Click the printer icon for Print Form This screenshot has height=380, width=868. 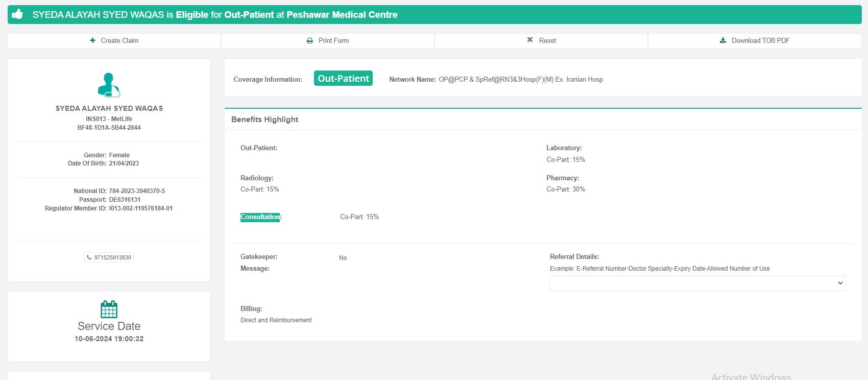tap(309, 40)
